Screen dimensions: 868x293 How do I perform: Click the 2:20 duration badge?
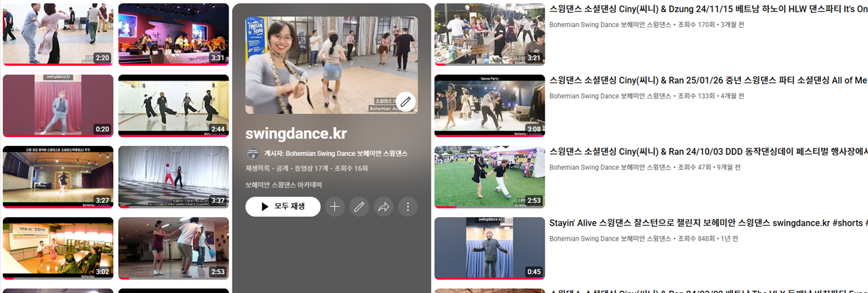click(x=102, y=58)
